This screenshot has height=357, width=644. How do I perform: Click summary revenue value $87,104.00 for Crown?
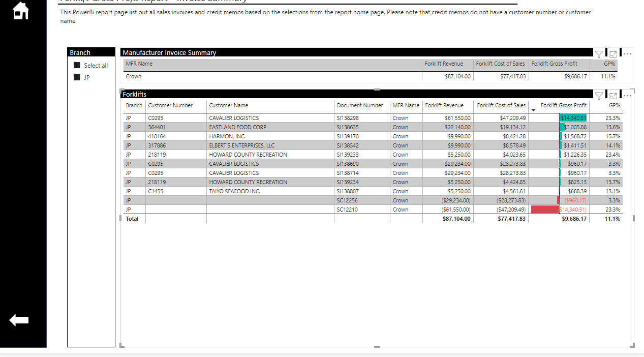(457, 76)
